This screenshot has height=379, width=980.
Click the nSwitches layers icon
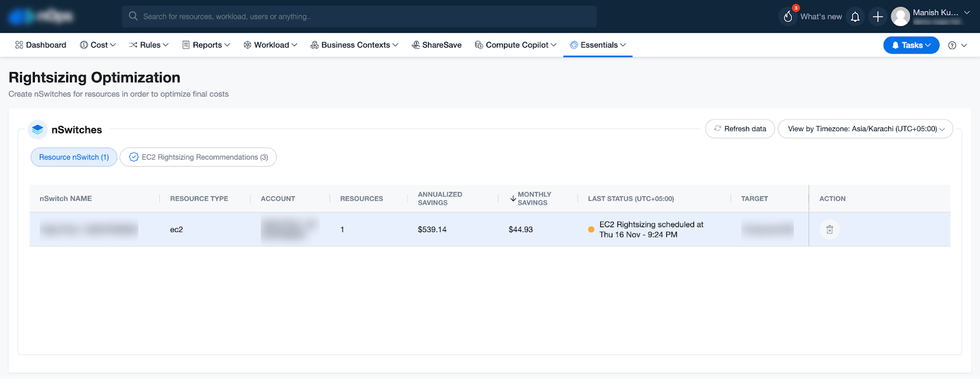tap(38, 130)
